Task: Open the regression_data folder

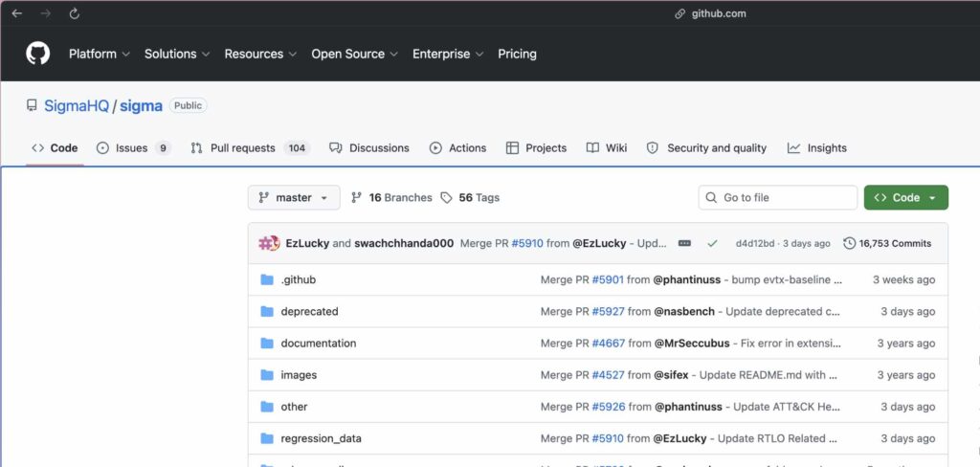Action: tap(321, 438)
